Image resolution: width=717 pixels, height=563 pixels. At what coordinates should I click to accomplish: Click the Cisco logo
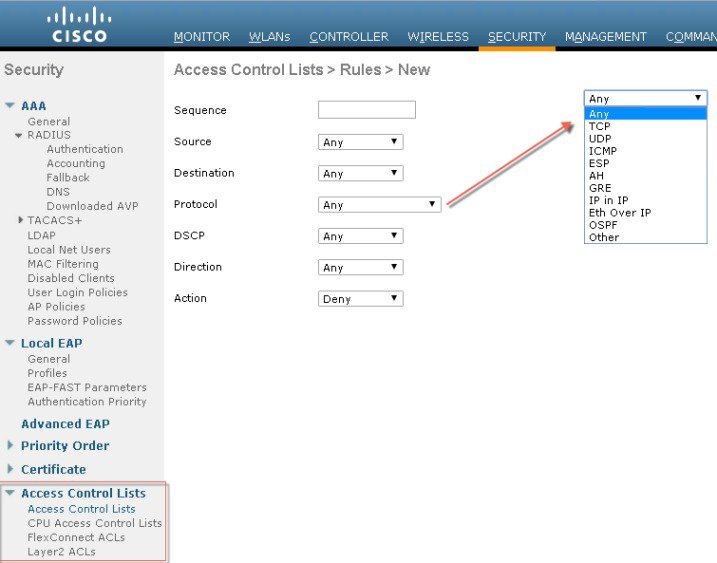coord(79,25)
